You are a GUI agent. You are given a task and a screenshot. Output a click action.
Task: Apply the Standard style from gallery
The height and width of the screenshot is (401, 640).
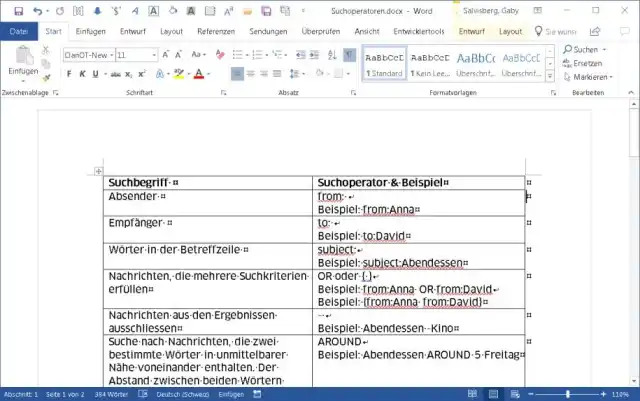coord(384,64)
